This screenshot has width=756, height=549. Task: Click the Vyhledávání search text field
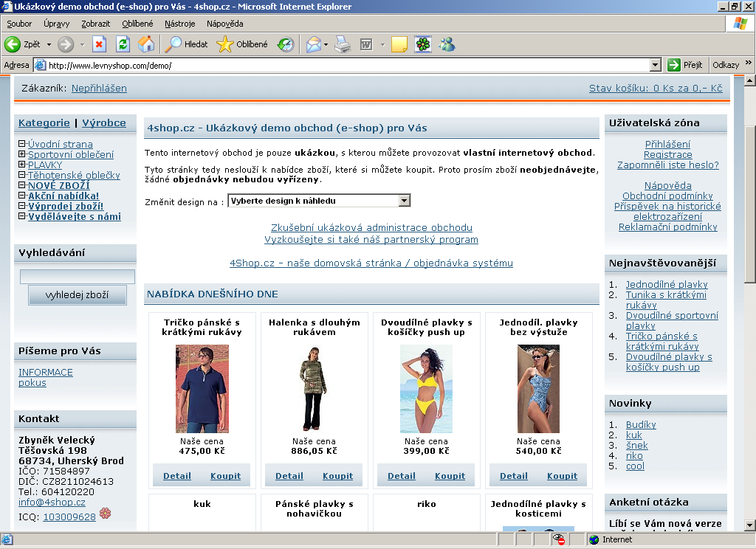click(77, 276)
